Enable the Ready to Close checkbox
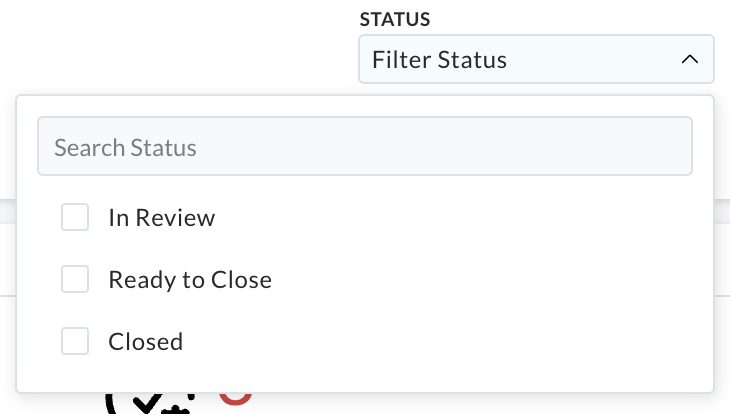 [x=75, y=279]
